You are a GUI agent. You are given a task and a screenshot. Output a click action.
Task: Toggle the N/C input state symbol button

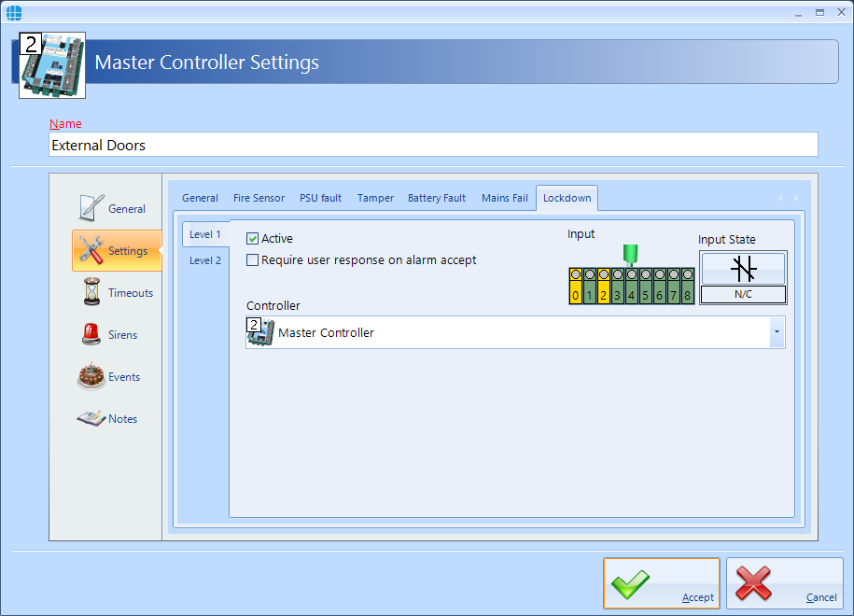pyautogui.click(x=744, y=269)
